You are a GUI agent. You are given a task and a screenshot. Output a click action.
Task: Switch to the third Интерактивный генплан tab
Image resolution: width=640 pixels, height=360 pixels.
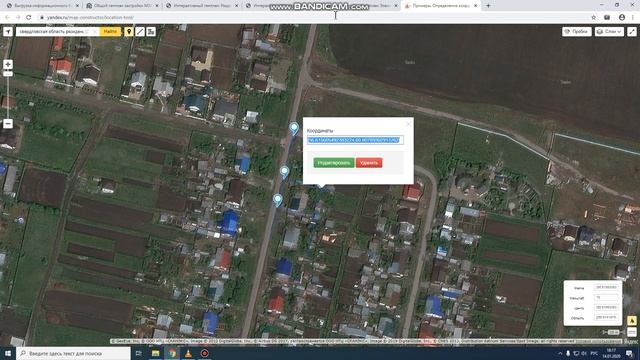click(x=202, y=6)
